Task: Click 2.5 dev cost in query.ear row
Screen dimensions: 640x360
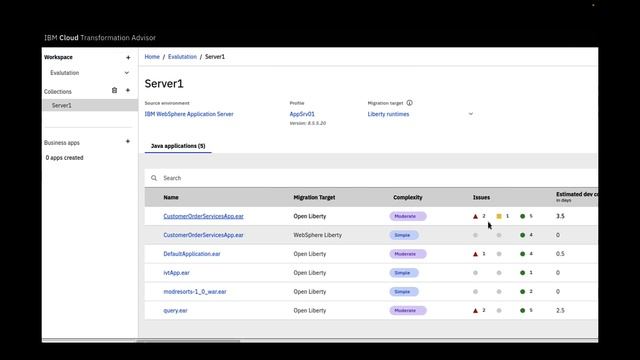Action: click(x=560, y=310)
